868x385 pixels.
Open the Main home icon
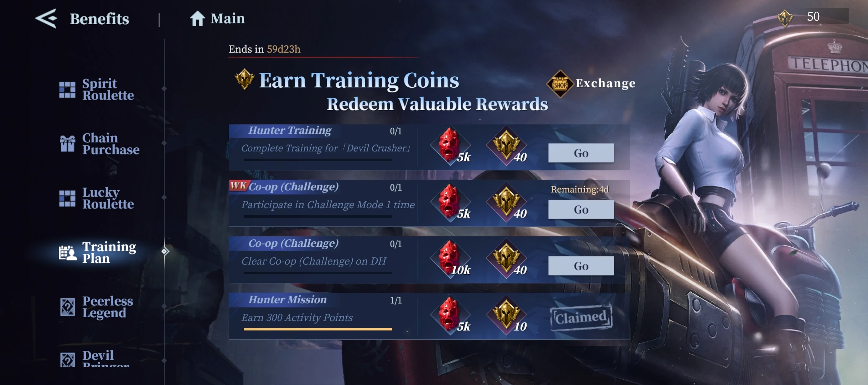197,19
